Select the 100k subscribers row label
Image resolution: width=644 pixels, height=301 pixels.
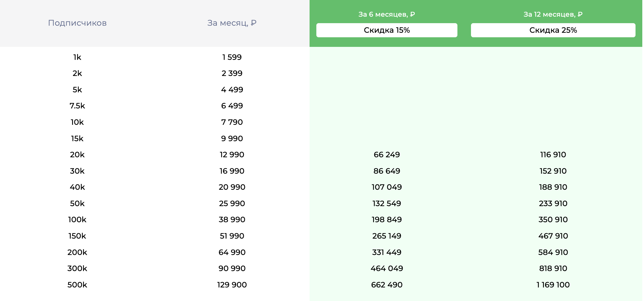coord(77,220)
